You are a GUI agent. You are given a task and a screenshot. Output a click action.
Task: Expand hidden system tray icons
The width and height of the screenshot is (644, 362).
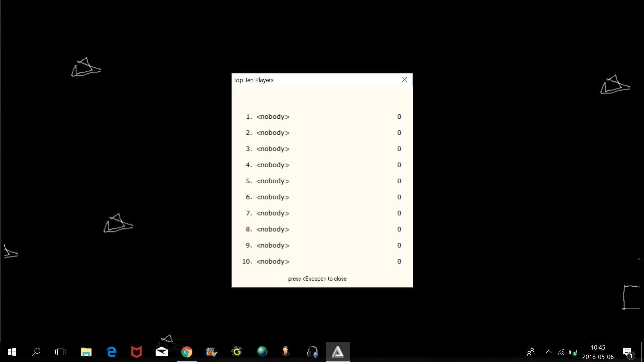[549, 352]
